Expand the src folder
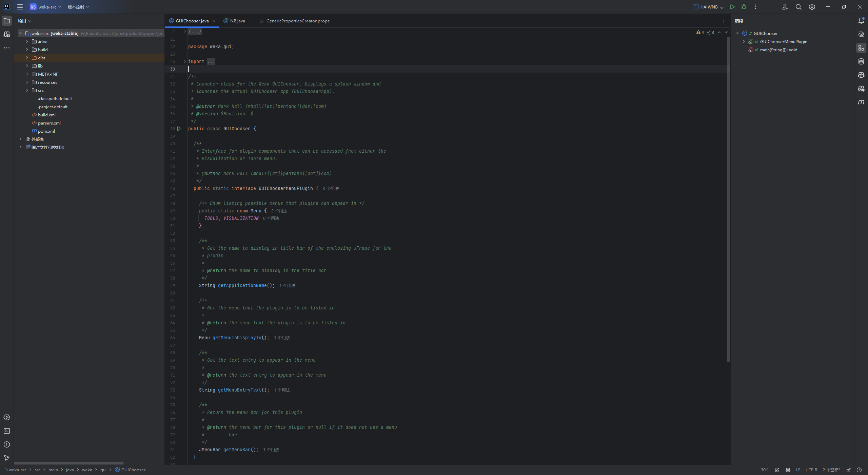Screen dimensions: 868x475 pos(27,90)
